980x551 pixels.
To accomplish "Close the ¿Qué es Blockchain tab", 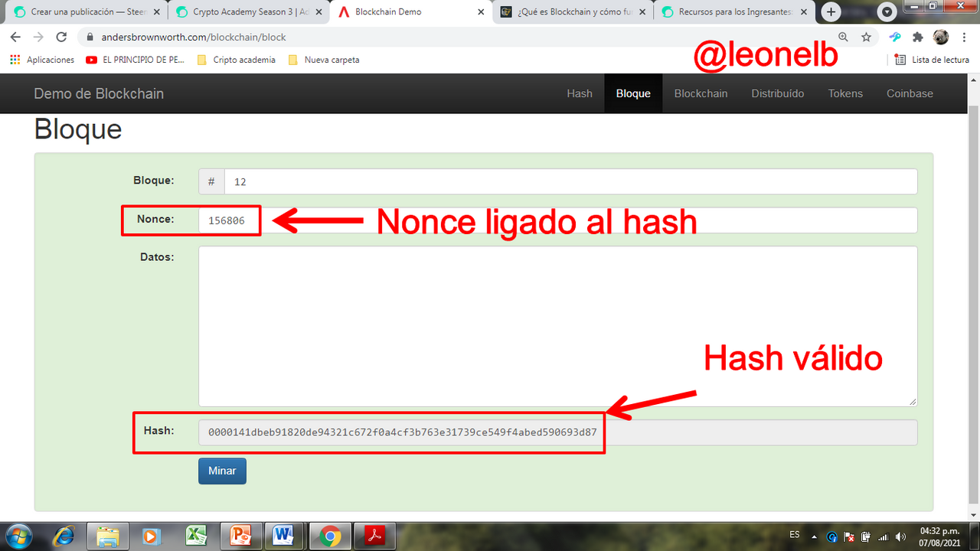I will pos(642,12).
